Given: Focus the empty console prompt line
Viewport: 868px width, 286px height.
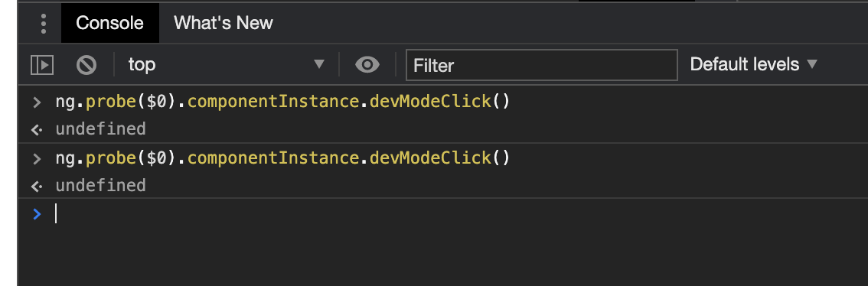Looking at the screenshot, I should click(x=443, y=214).
